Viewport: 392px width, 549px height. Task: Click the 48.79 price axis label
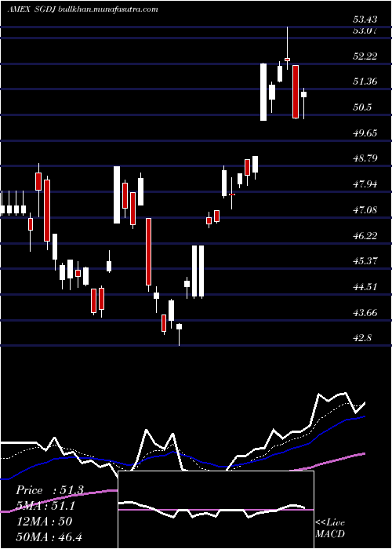(x=365, y=158)
